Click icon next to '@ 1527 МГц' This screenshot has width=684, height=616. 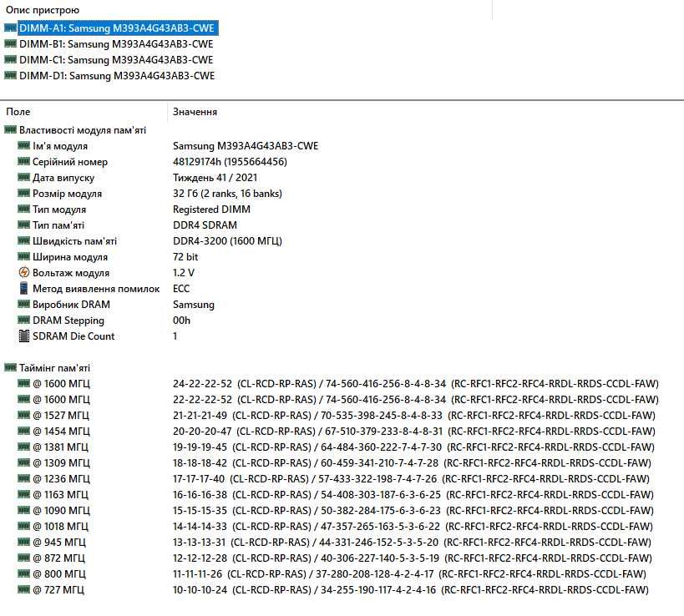23,415
